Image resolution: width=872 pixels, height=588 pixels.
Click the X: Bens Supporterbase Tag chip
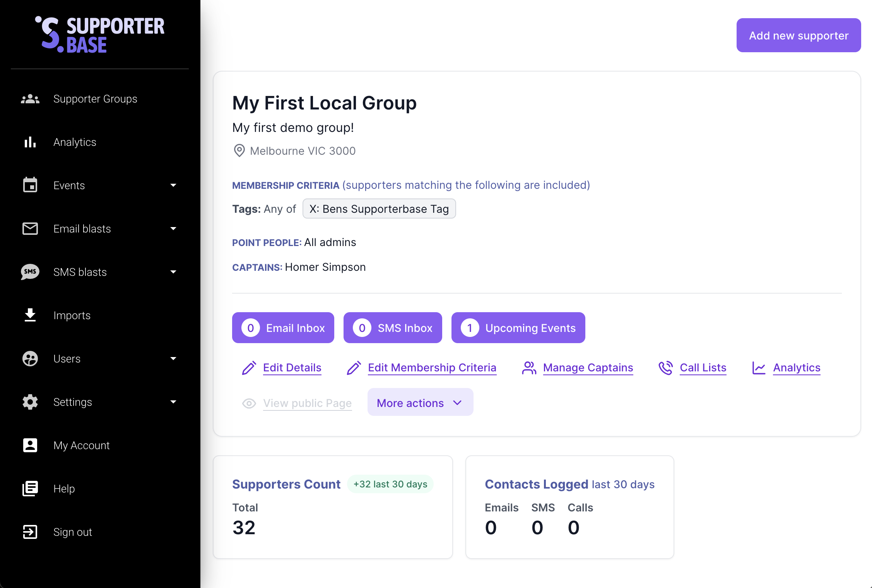(x=379, y=209)
